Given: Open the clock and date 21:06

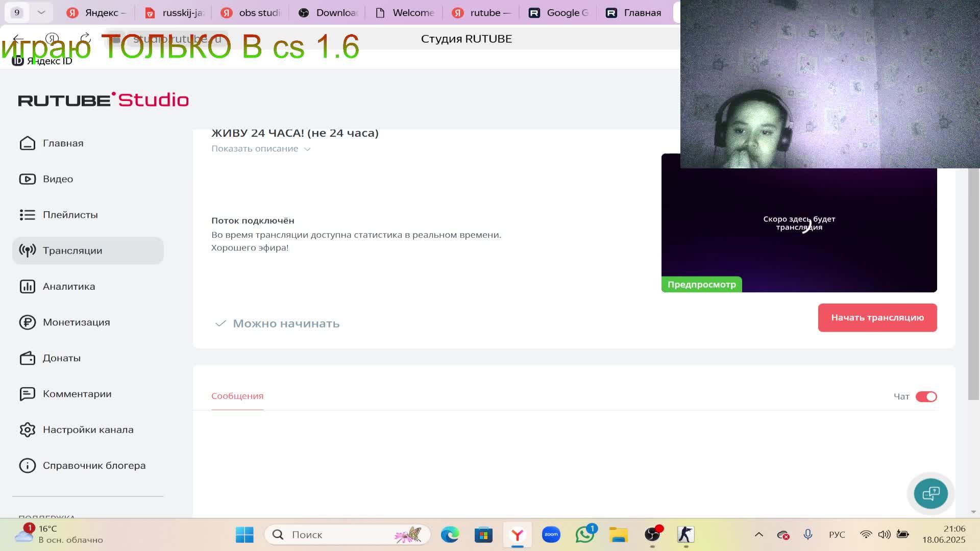Looking at the screenshot, I should 944,534.
